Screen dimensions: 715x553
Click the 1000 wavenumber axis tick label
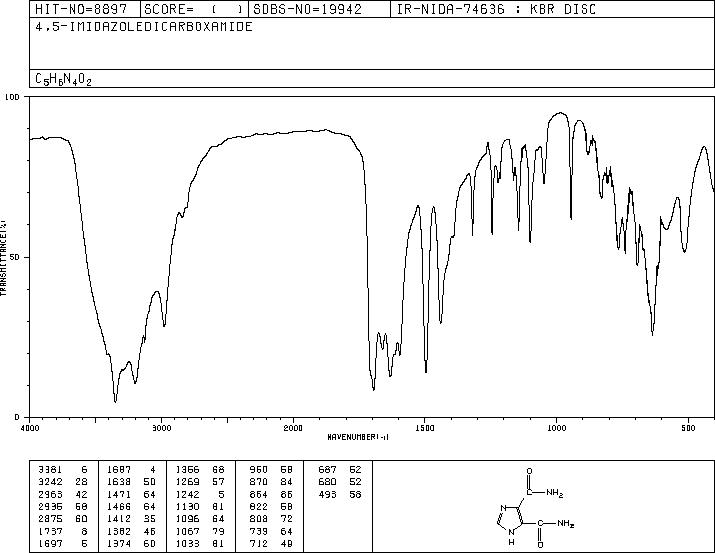tap(556, 428)
